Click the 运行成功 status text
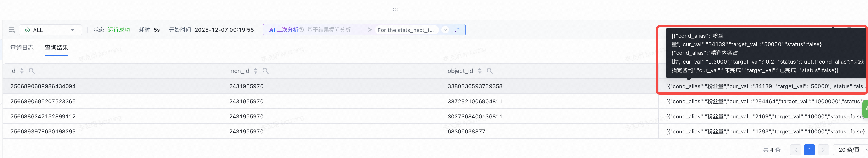Image resolution: width=868 pixels, height=158 pixels. 119,30
